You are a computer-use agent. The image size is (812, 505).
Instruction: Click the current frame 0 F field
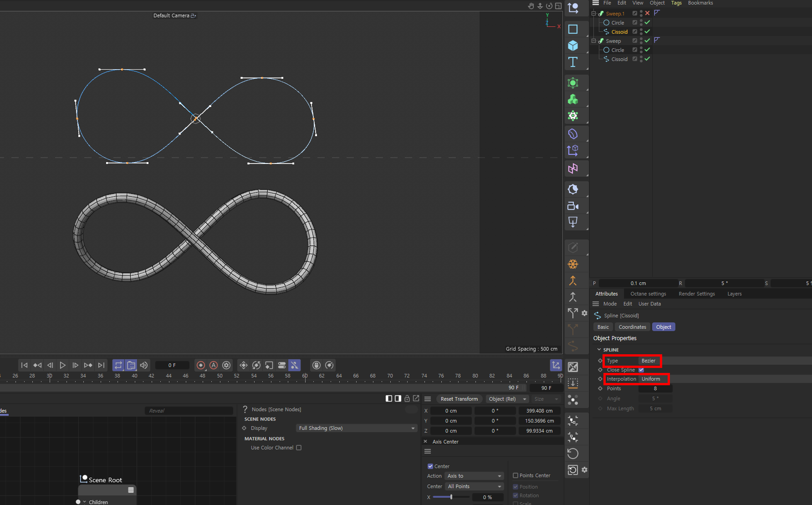[x=172, y=365]
